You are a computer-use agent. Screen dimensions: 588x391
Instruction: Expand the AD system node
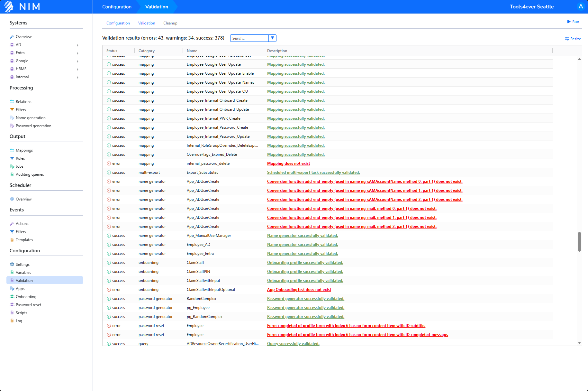(x=77, y=45)
